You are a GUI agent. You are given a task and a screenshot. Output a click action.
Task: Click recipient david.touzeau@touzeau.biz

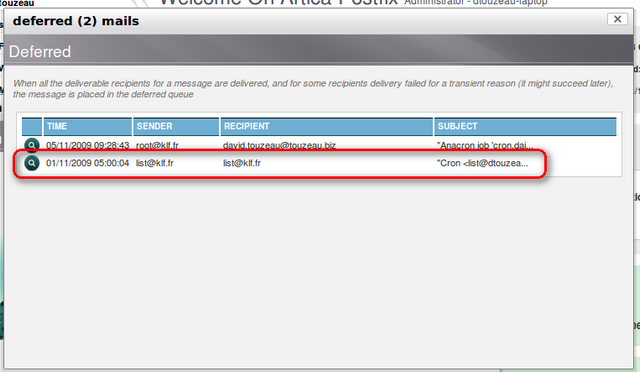[x=279, y=145]
